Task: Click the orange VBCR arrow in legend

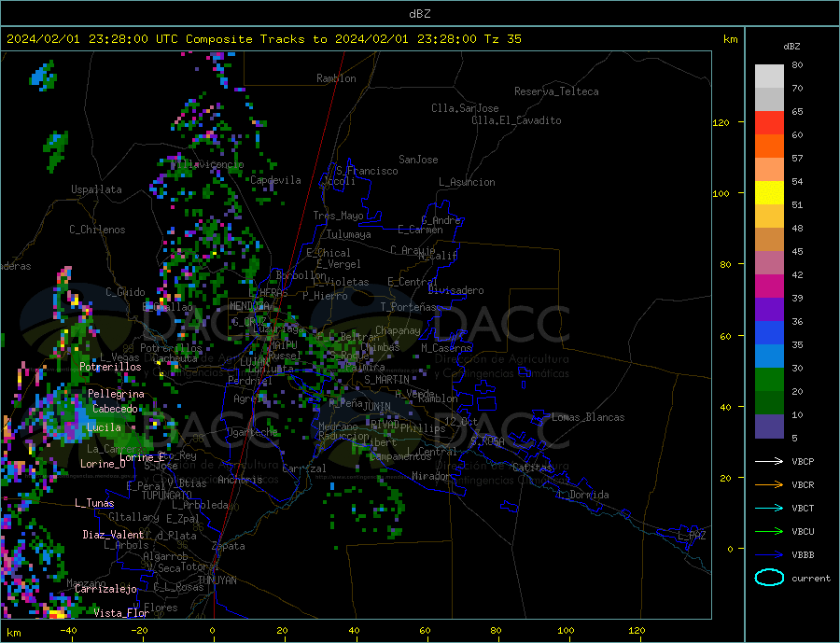Action: (x=769, y=485)
